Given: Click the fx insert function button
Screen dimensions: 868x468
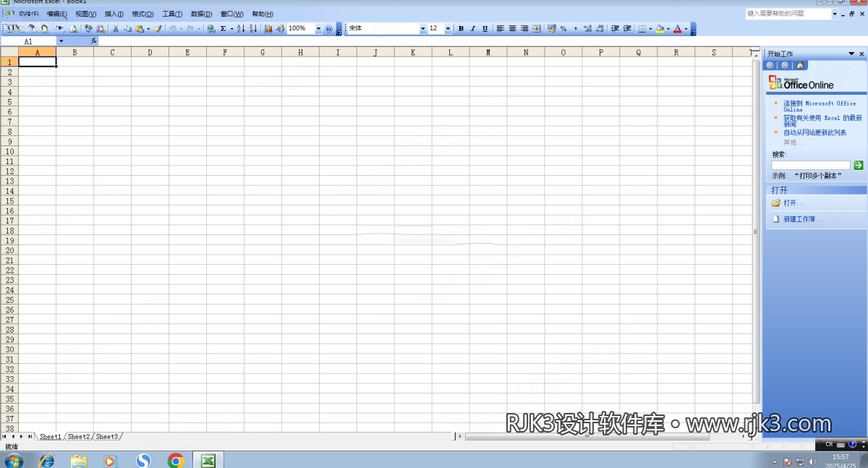Looking at the screenshot, I should point(94,41).
